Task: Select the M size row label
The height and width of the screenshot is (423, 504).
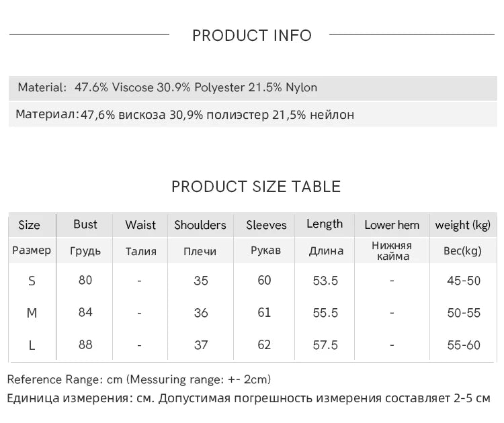Action: [32, 313]
